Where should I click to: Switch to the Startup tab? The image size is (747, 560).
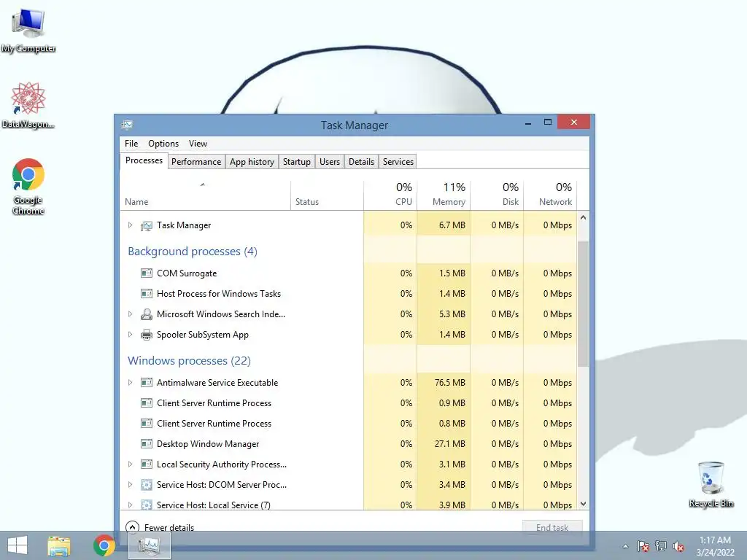coord(297,162)
